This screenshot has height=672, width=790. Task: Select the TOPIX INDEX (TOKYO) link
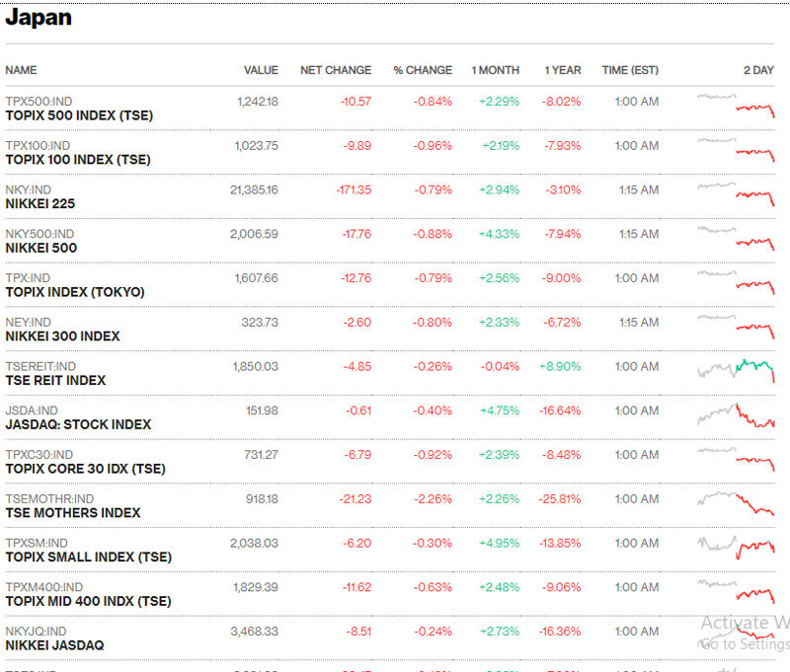(75, 292)
